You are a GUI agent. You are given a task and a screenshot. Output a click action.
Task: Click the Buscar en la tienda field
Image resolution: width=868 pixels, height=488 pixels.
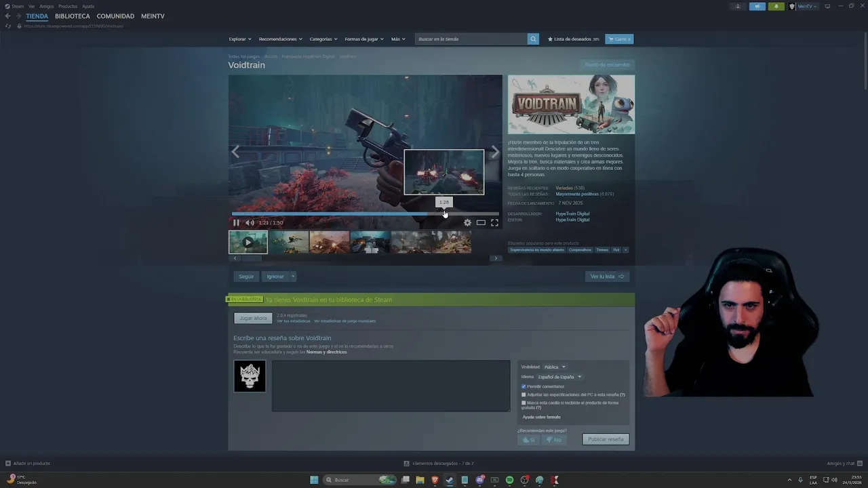pyautogui.click(x=471, y=39)
